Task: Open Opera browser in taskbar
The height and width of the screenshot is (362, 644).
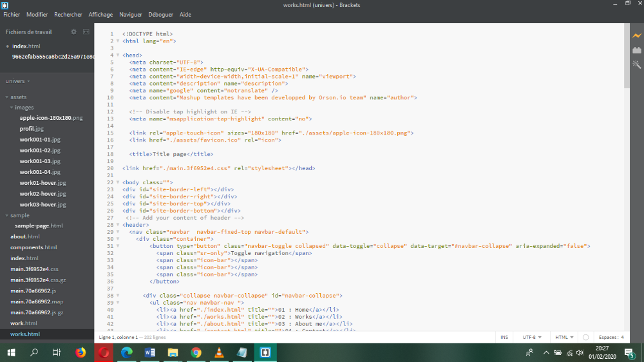Action: (104, 352)
